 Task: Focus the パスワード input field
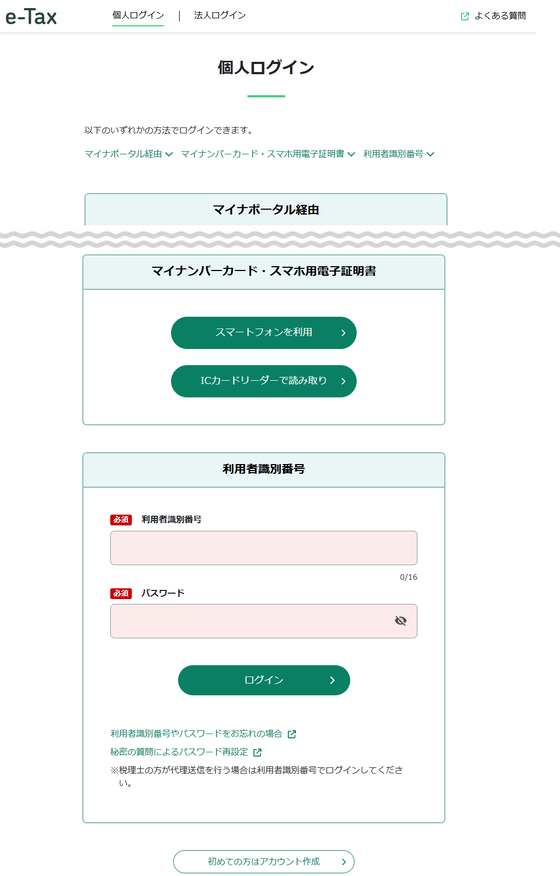[x=264, y=621]
